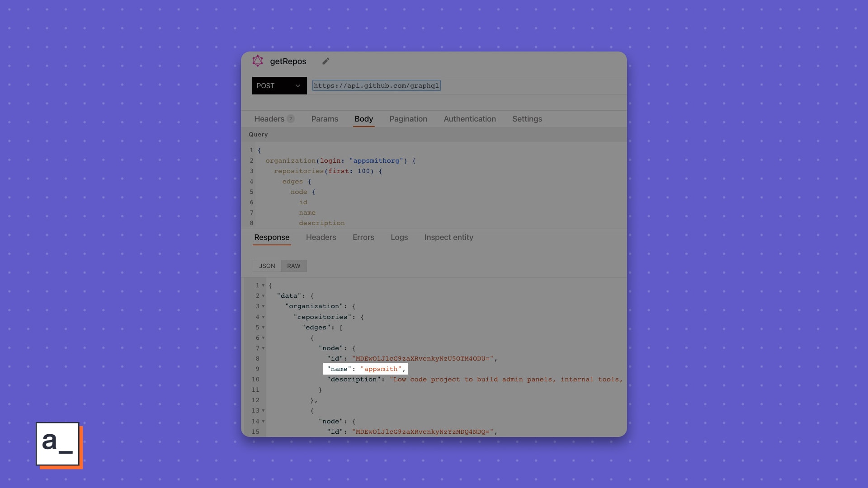Open the Logs tab
Viewport: 868px width, 488px height.
coord(399,237)
